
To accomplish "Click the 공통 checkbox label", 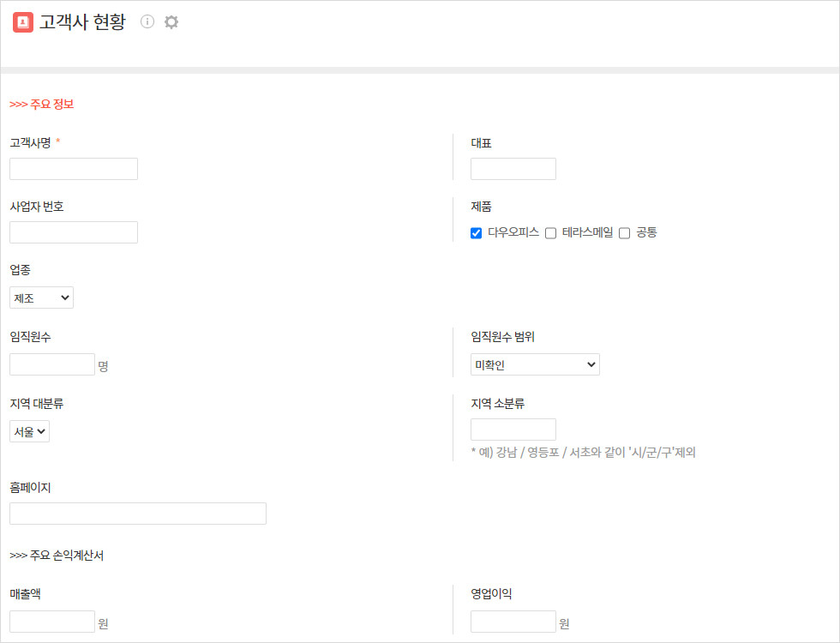I will (646, 232).
